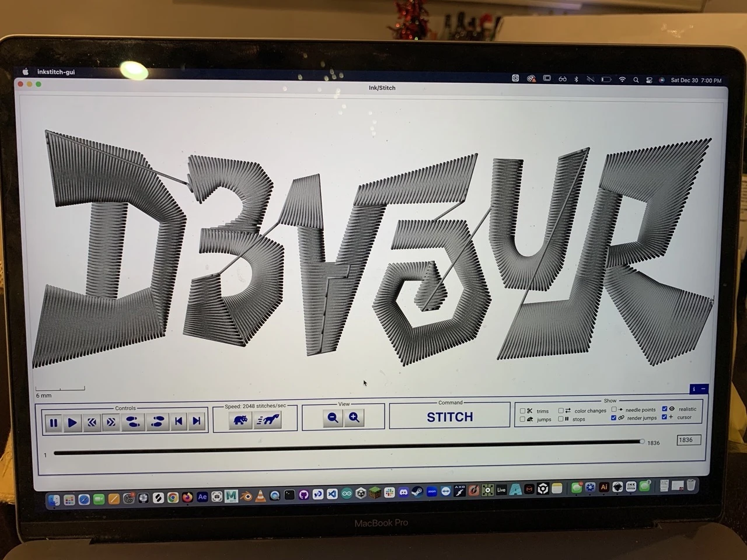This screenshot has width=747, height=560.
Task: Click the stitch position slider handle
Action: [642, 442]
